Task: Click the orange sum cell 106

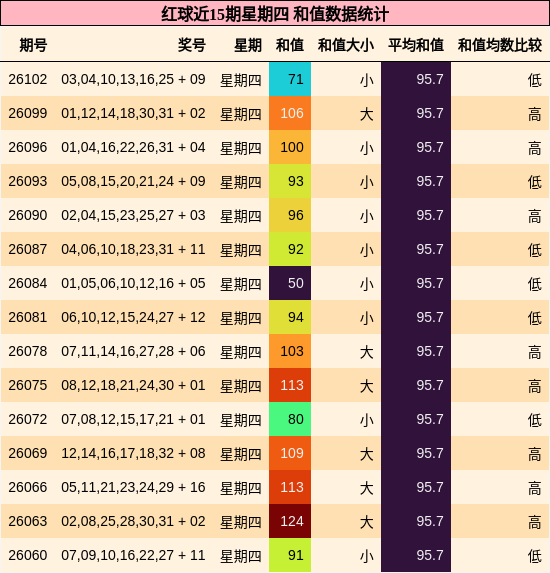Action: tap(290, 113)
